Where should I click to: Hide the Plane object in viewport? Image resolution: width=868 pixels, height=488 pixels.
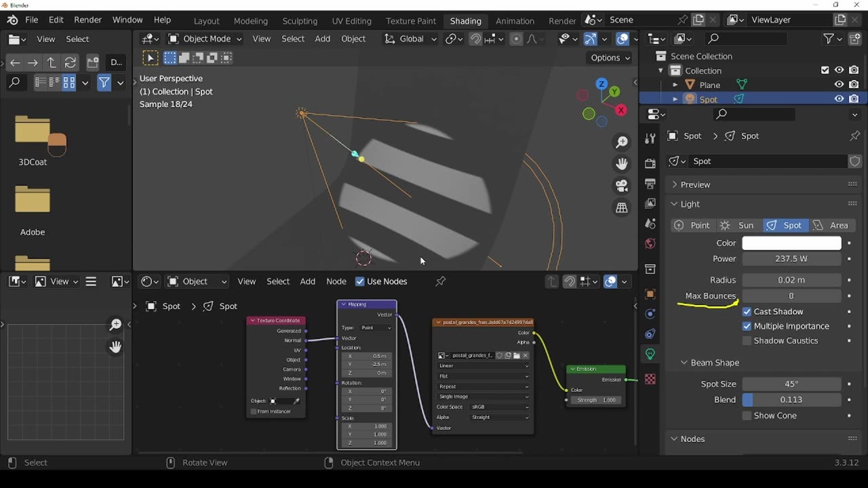coord(839,85)
